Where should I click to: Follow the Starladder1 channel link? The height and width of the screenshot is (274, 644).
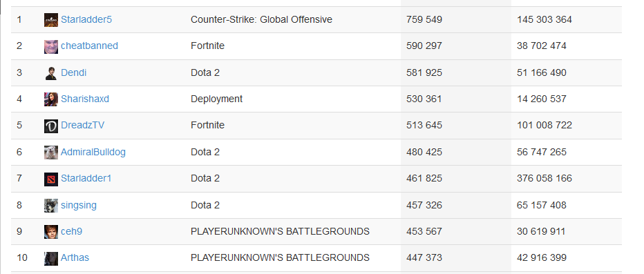pos(86,179)
